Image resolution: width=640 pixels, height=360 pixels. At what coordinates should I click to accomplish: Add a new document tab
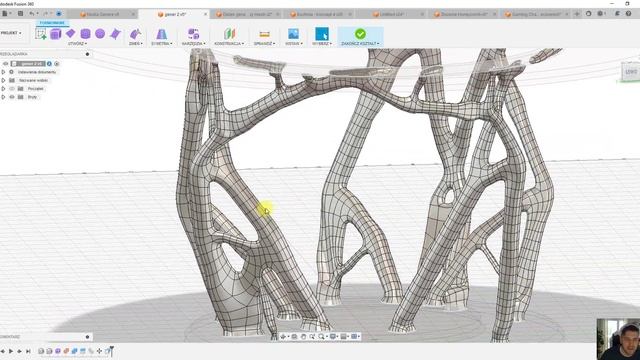coord(577,14)
